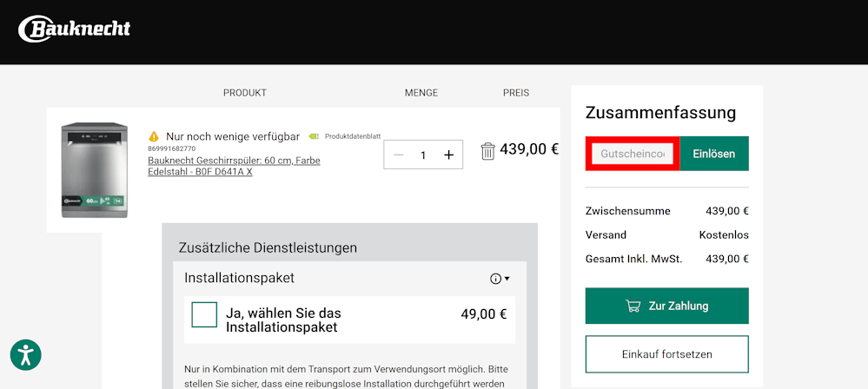Click the Gesamt Inkl. MwSt. label
Image resolution: width=868 pixels, height=389 pixels.
[633, 259]
